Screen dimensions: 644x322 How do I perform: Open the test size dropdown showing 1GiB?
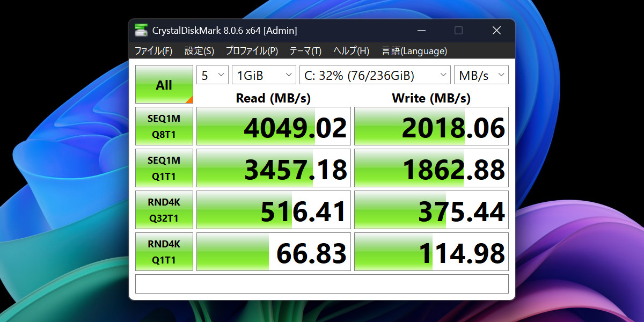click(x=264, y=75)
